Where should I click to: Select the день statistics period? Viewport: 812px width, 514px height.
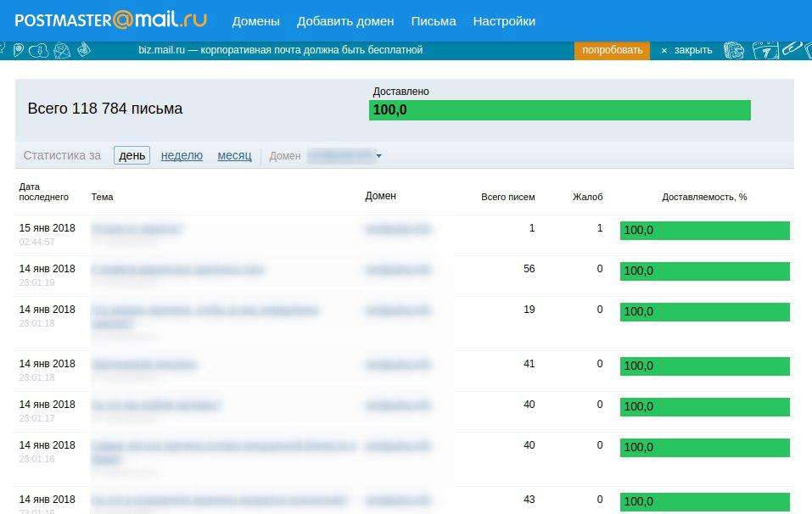tap(132, 155)
